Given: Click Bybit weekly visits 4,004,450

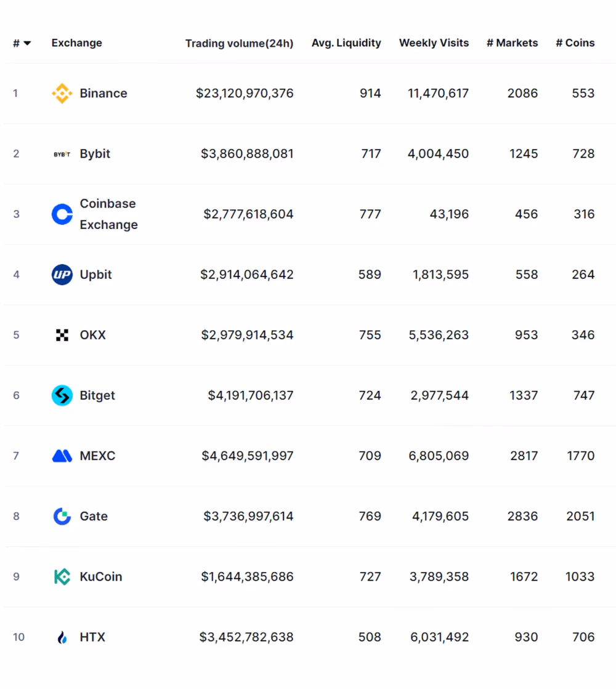Looking at the screenshot, I should [x=439, y=154].
